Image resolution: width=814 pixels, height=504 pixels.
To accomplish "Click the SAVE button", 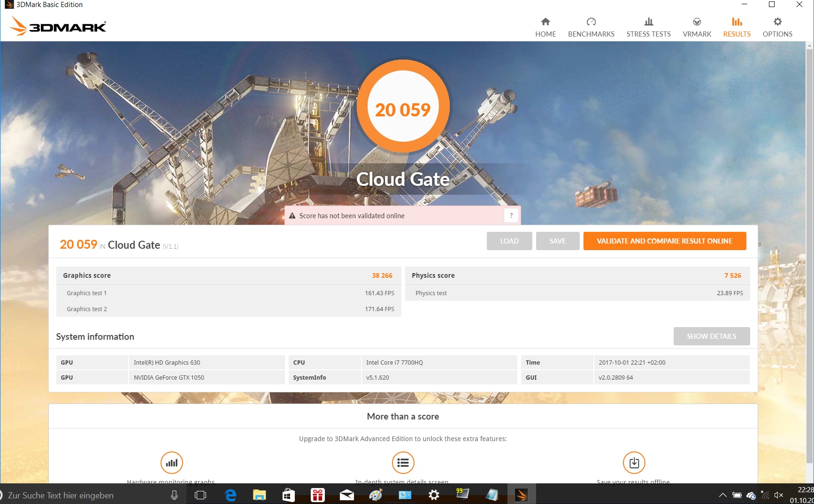I will click(558, 241).
